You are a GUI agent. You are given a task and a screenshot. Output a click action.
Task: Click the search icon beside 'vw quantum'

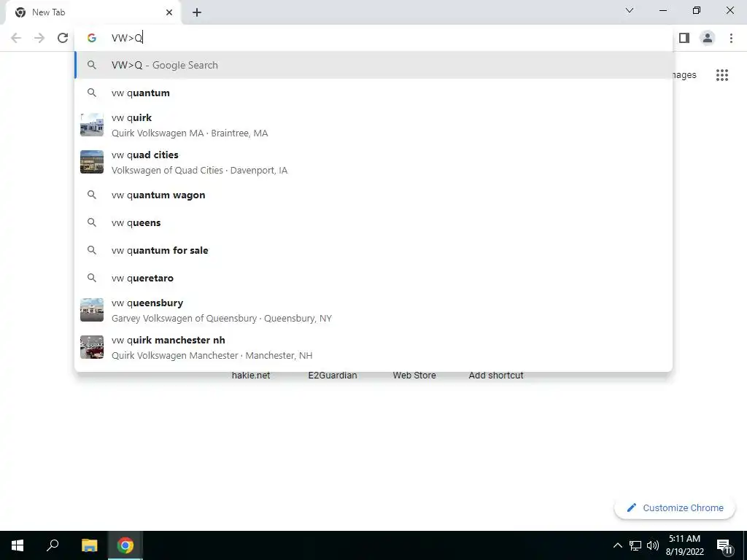tap(92, 93)
